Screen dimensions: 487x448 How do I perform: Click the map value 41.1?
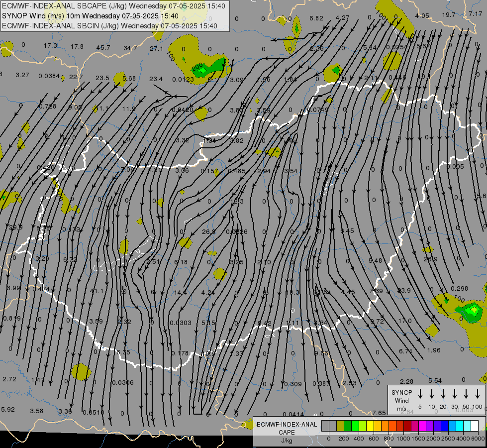(97, 291)
